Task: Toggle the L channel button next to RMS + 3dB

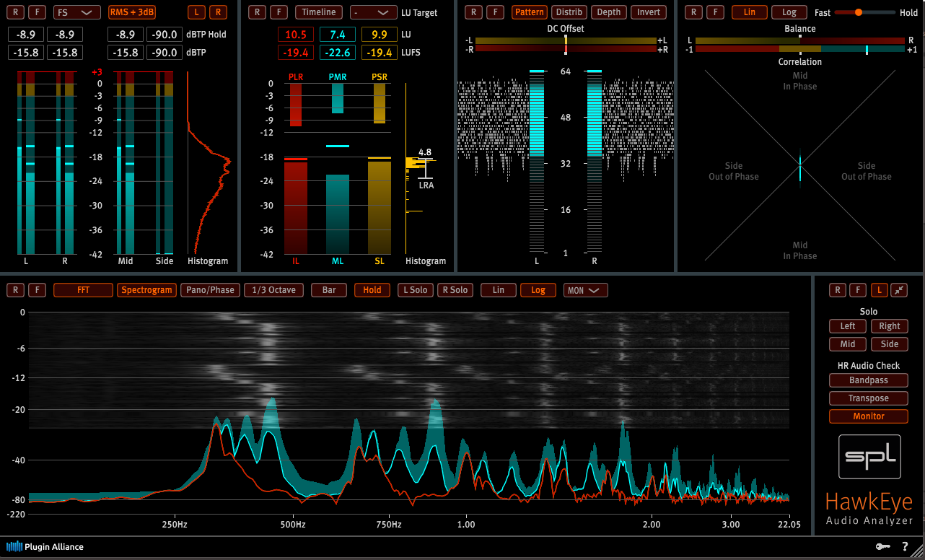Action: point(196,12)
